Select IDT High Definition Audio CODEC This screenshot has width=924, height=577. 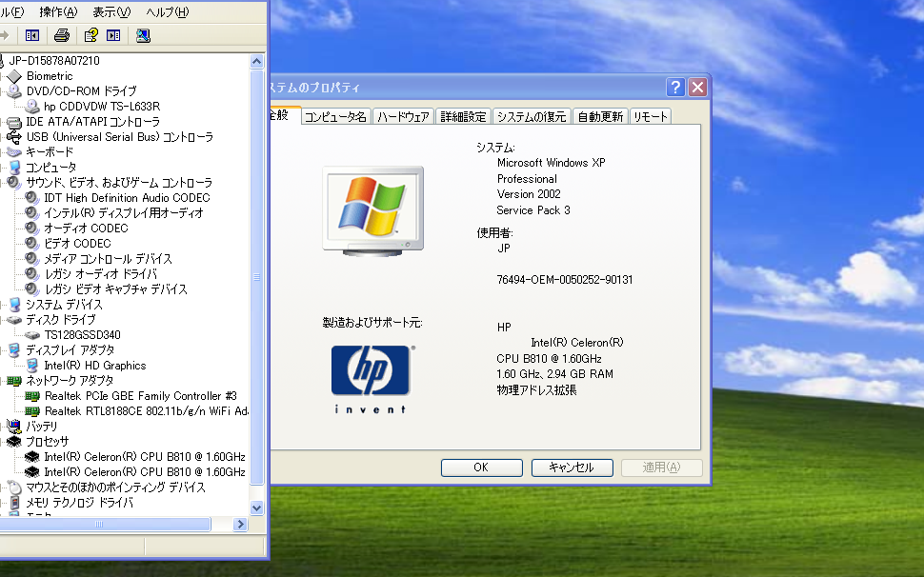(x=127, y=198)
